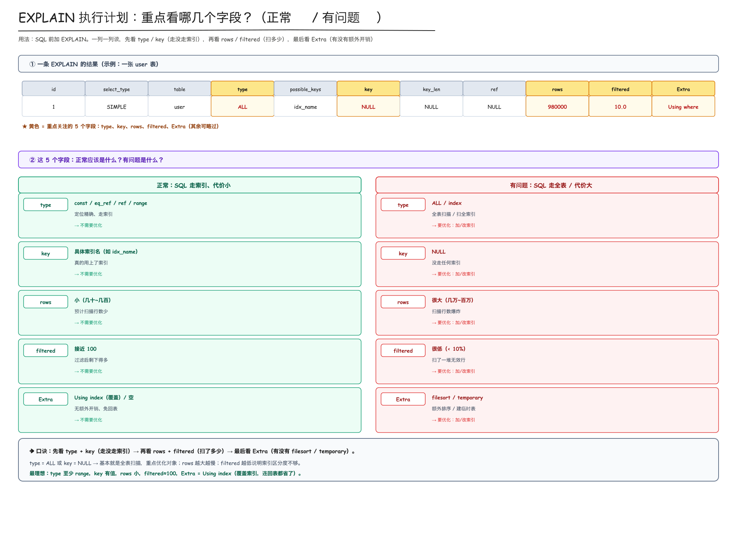
Task: Click the green '最理想' summary line
Action: pos(165,473)
